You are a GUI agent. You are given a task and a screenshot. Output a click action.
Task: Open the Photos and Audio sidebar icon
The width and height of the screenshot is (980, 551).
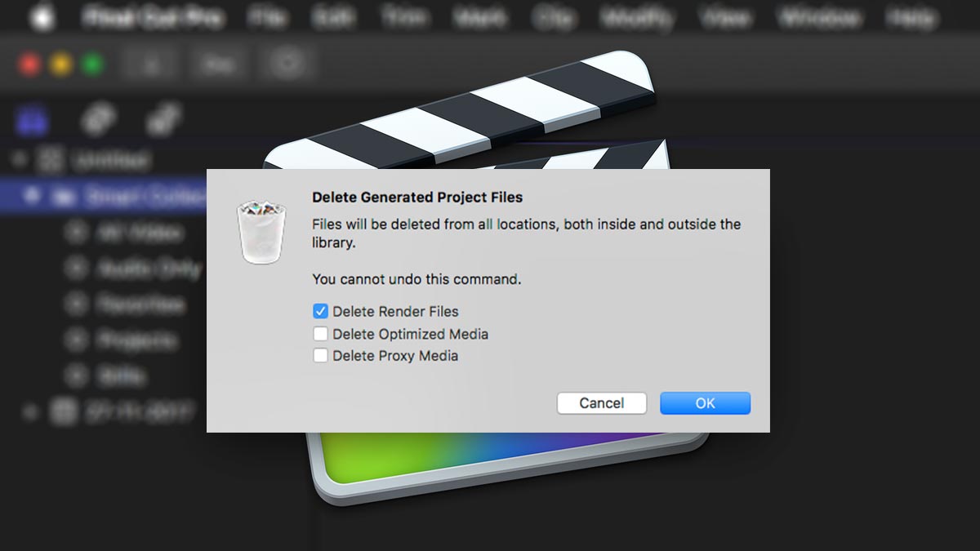click(x=100, y=119)
